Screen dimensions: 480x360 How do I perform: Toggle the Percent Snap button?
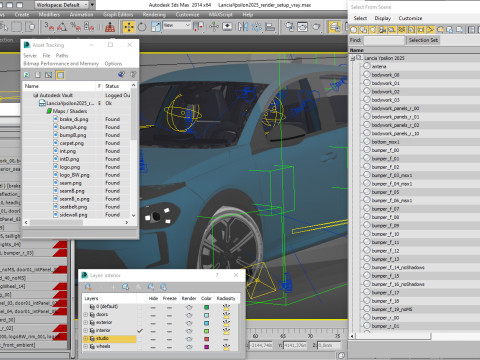click(75, 27)
